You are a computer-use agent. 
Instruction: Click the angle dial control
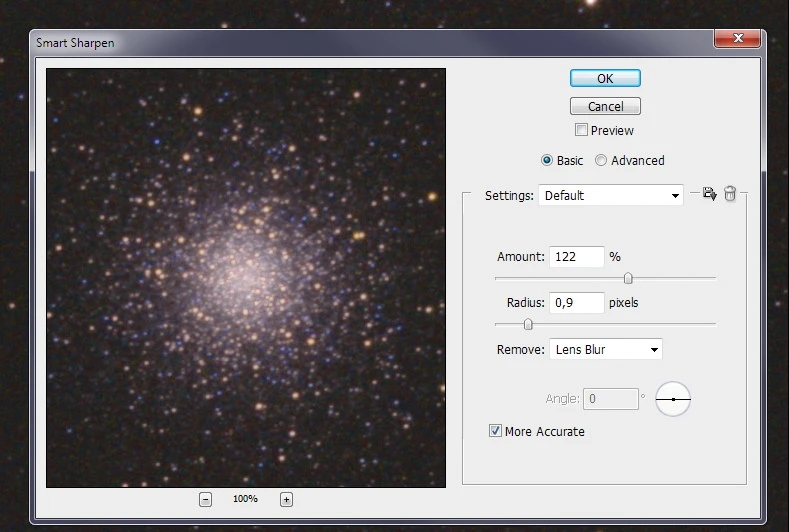coord(673,399)
